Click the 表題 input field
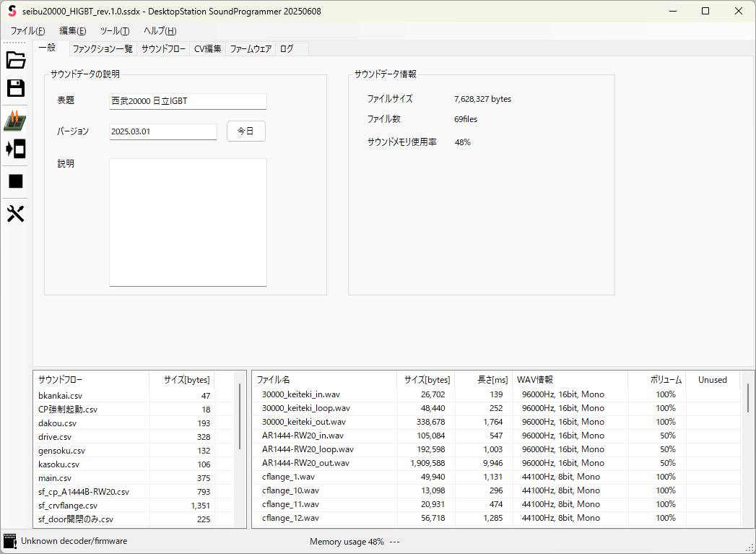 pos(188,101)
